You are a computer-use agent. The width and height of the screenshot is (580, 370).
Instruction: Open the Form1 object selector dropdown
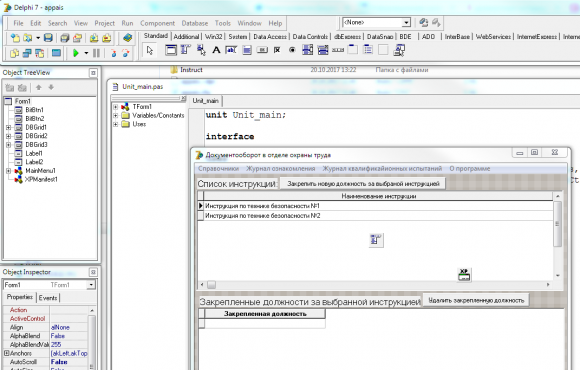coord(91,285)
